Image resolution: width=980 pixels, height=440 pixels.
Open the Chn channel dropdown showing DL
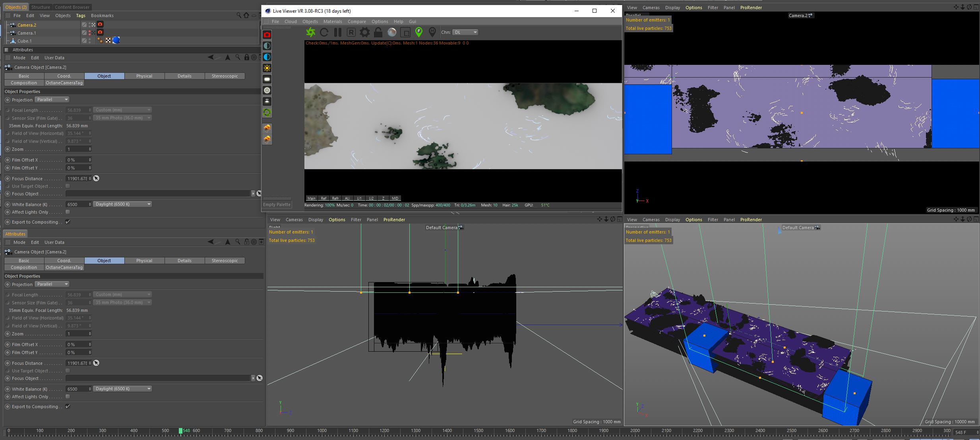465,32
